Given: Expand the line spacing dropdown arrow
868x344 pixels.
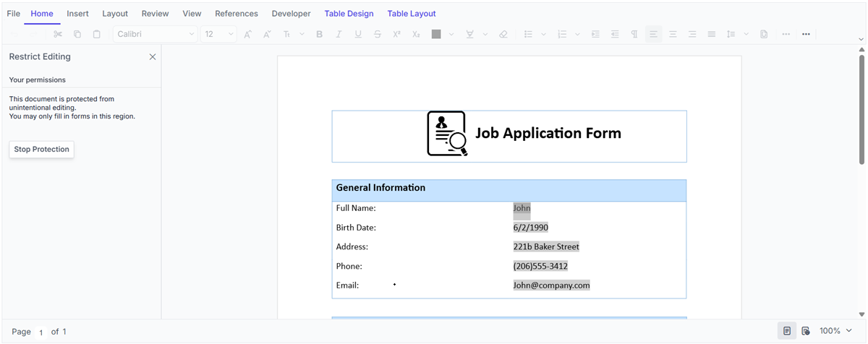Looking at the screenshot, I should (746, 34).
